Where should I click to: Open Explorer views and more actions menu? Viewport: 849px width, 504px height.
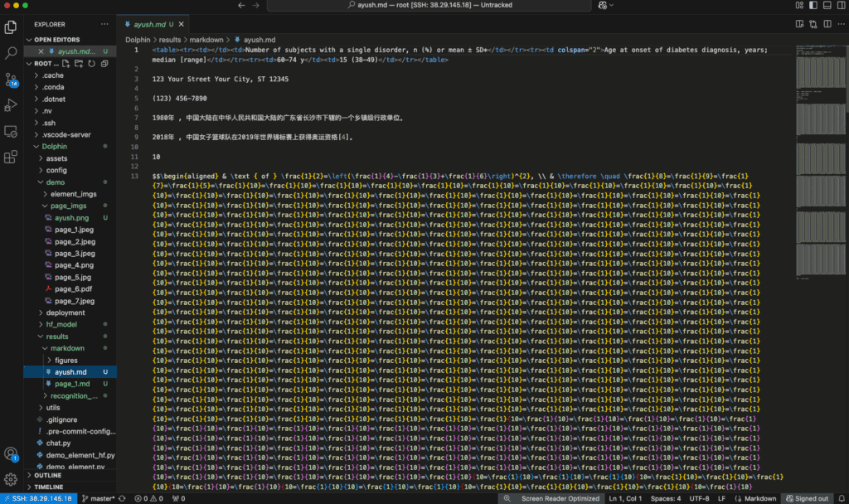(x=104, y=24)
